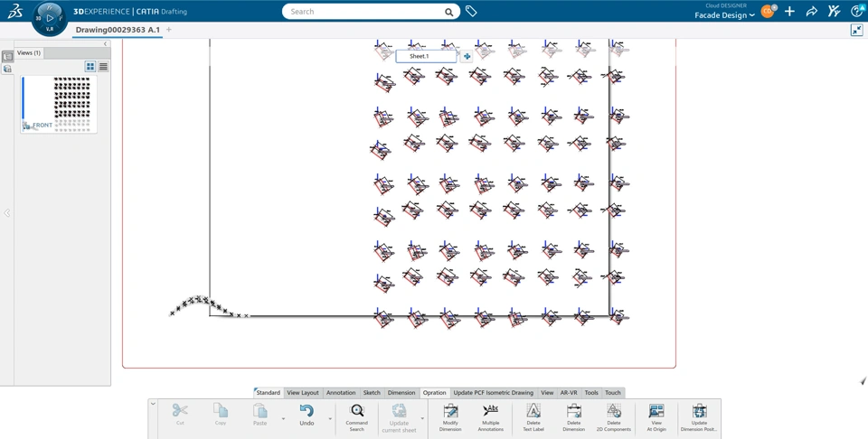Add a new tab with plus
Viewport: 868px width, 439px height.
click(x=169, y=30)
